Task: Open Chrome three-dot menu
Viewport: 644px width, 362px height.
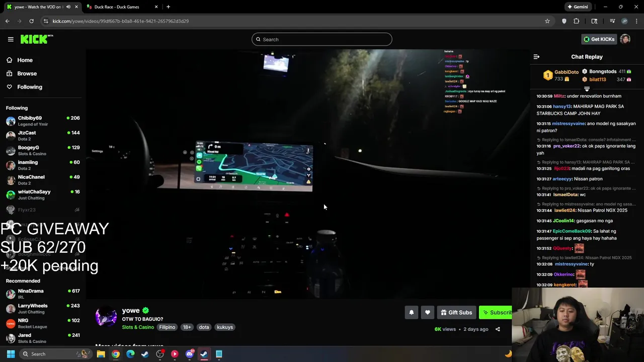Action: (637, 21)
